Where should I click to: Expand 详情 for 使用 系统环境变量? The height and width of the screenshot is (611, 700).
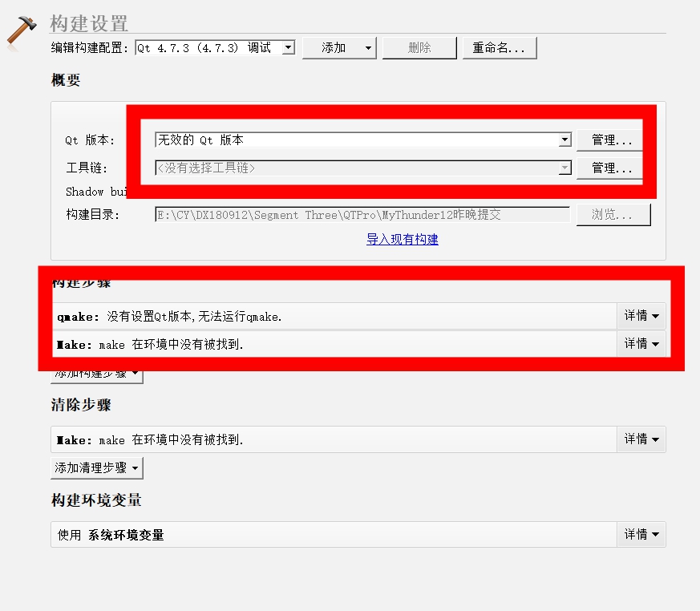[641, 534]
